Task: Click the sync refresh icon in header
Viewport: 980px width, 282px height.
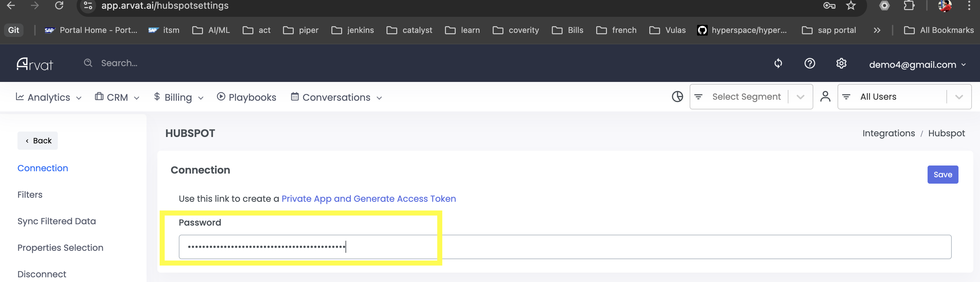Action: [778, 63]
